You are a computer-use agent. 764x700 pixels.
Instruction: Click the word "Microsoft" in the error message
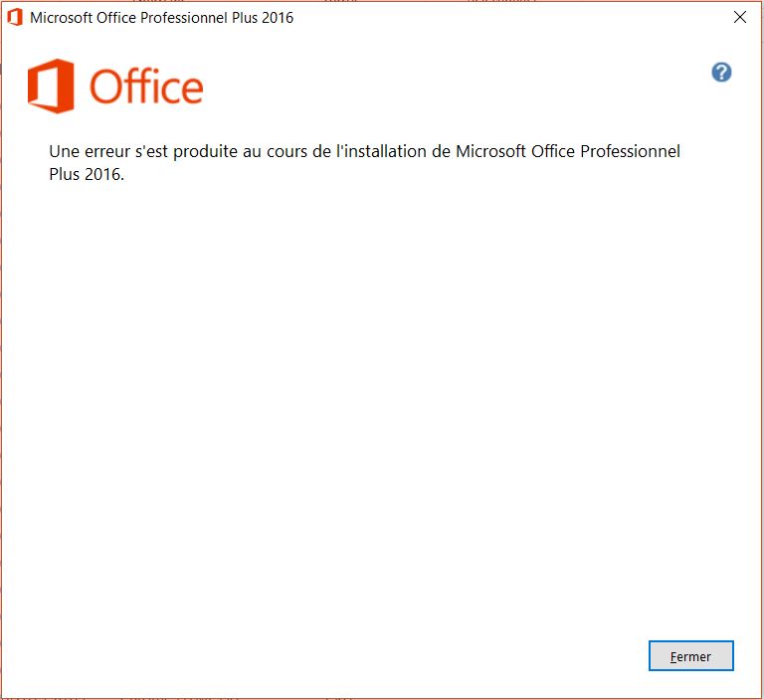click(490, 151)
